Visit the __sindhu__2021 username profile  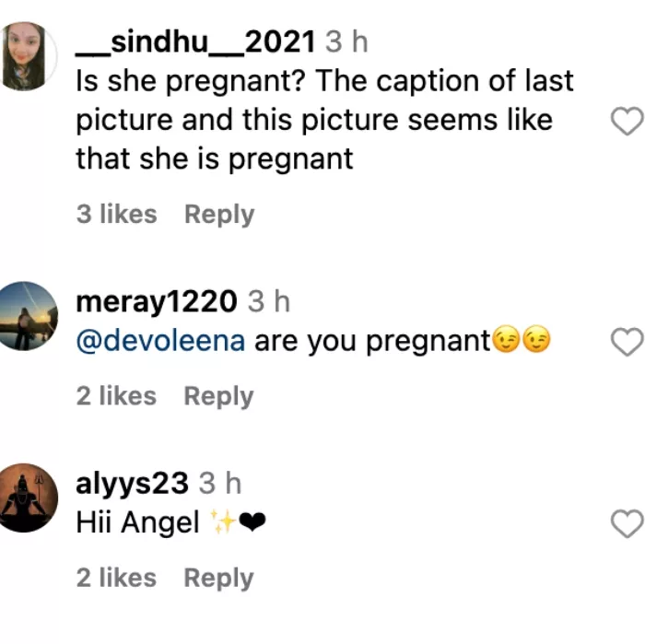(195, 41)
